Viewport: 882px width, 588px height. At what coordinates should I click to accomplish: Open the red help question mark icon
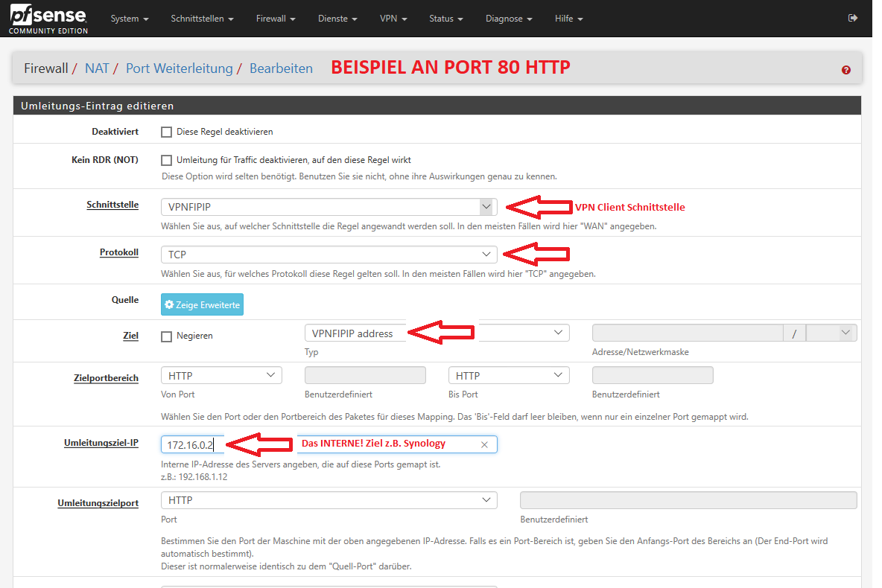click(845, 70)
